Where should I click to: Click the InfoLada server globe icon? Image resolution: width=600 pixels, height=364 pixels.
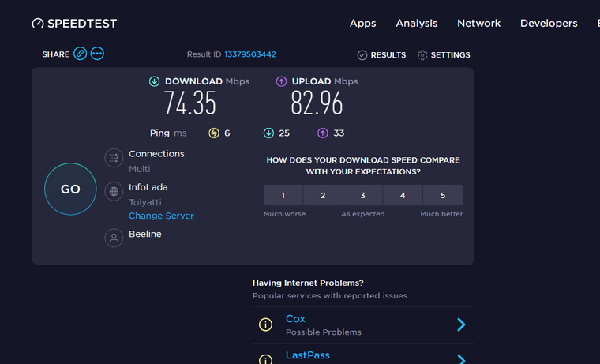pos(114,191)
